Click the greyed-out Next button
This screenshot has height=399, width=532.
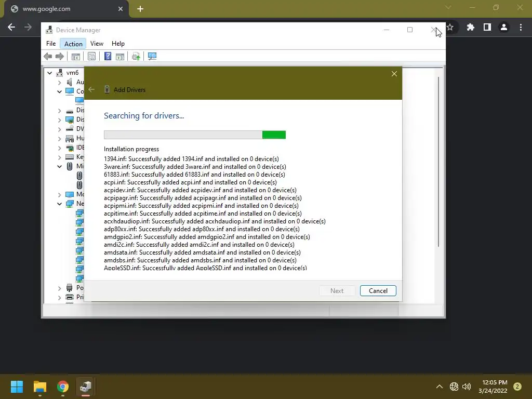pos(337,291)
